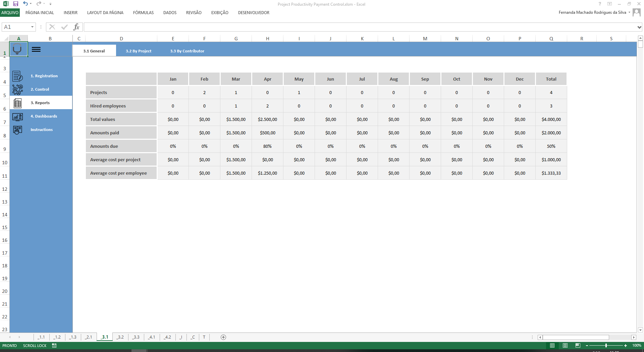Open the Control section icon
The image size is (644, 352).
17,90
